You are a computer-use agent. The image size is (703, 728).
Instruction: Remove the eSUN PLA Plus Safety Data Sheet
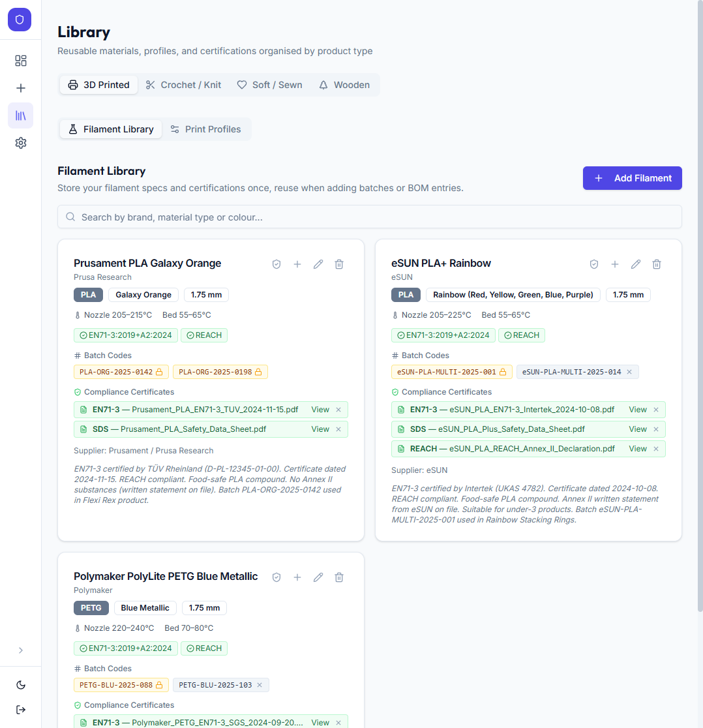coord(655,429)
